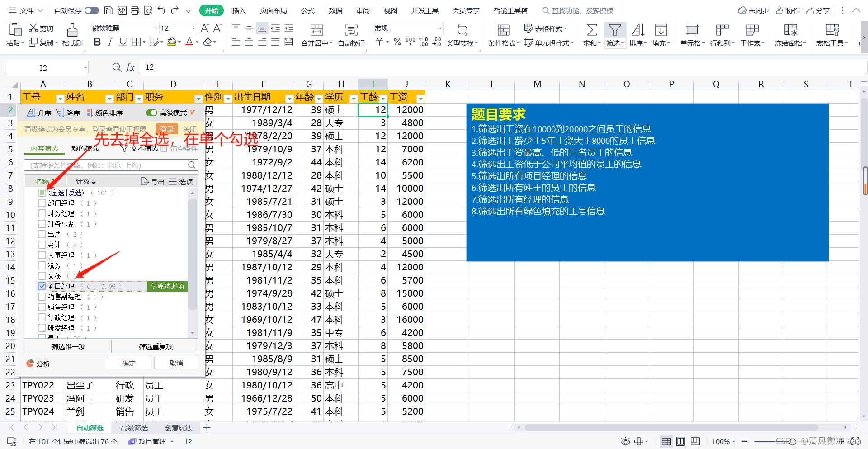Increase font size with A+ icon
Screen dimensions: 868x449
tap(205, 28)
